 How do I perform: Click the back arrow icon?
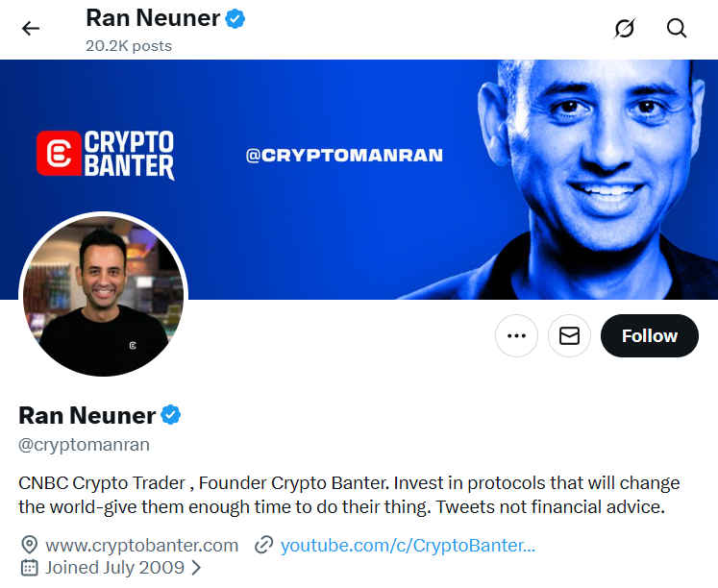(31, 28)
